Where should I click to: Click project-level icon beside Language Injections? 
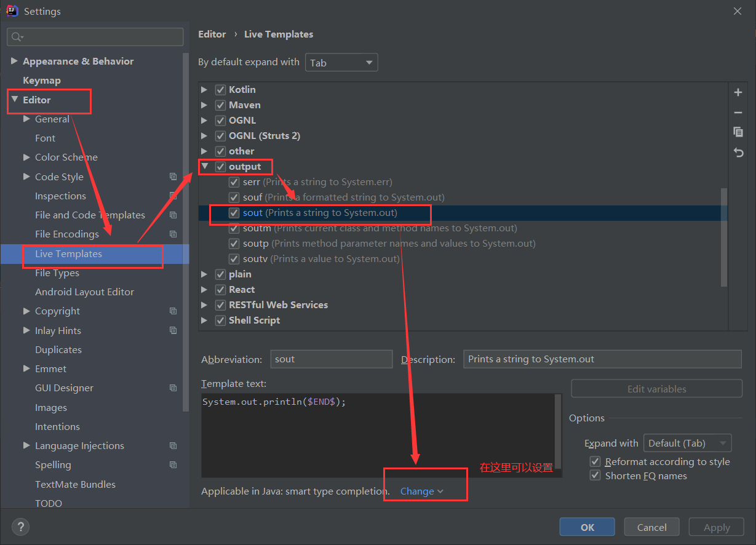click(173, 445)
